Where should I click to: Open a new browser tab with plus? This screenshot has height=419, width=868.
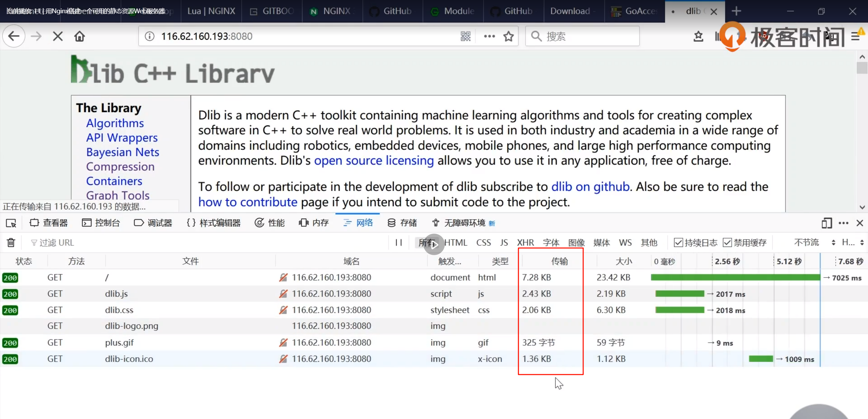(736, 11)
